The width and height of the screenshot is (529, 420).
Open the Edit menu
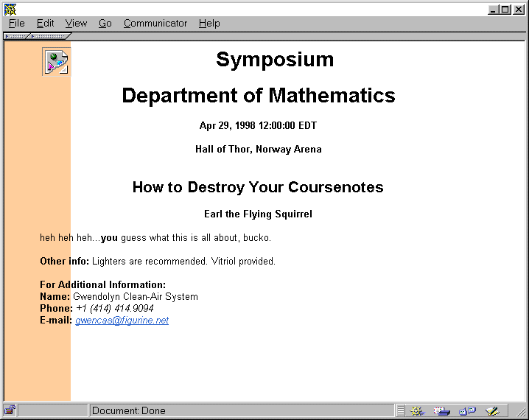pyautogui.click(x=45, y=23)
